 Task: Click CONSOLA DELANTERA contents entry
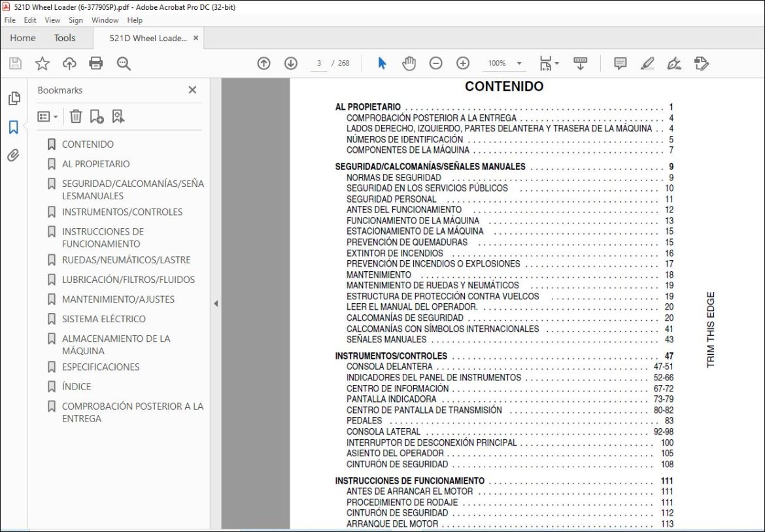pyautogui.click(x=389, y=366)
